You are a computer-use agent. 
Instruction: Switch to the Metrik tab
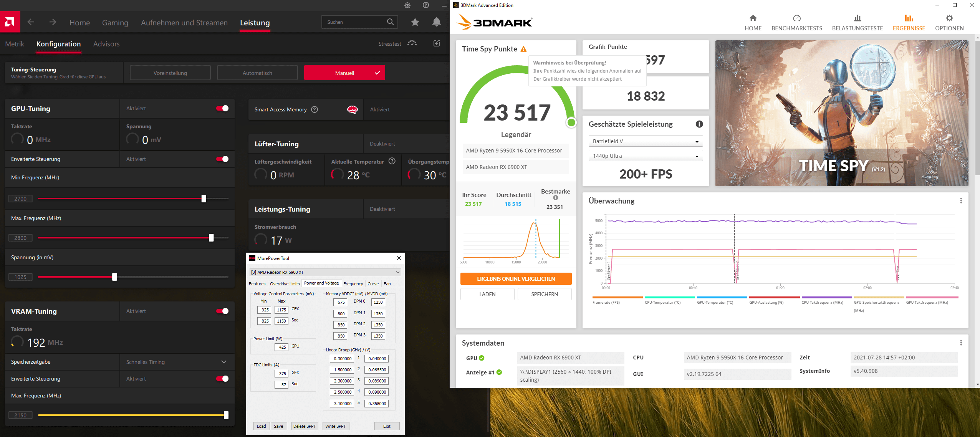pos(15,44)
